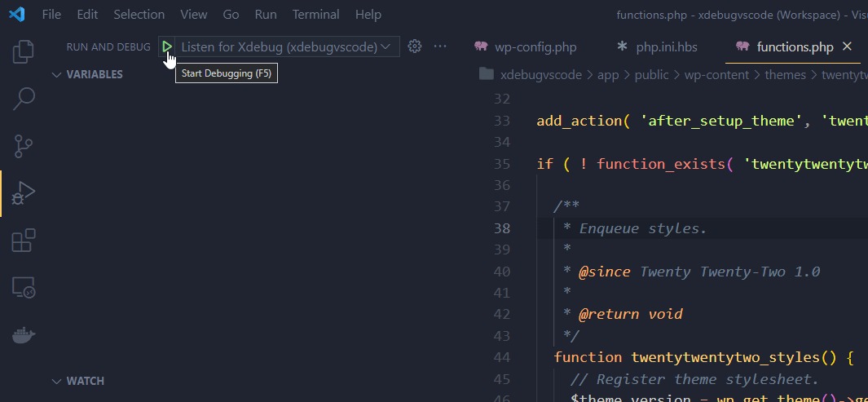Open the Docker view icon
Screen dimensions: 868x402
[24, 335]
